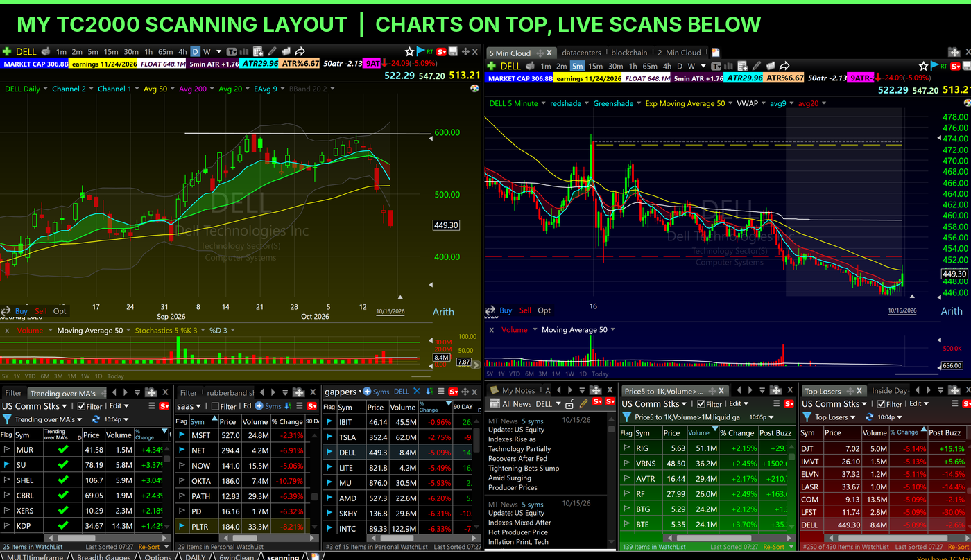Switch to the blockchain tab
Screen dimensions: 971x560
[x=629, y=52]
